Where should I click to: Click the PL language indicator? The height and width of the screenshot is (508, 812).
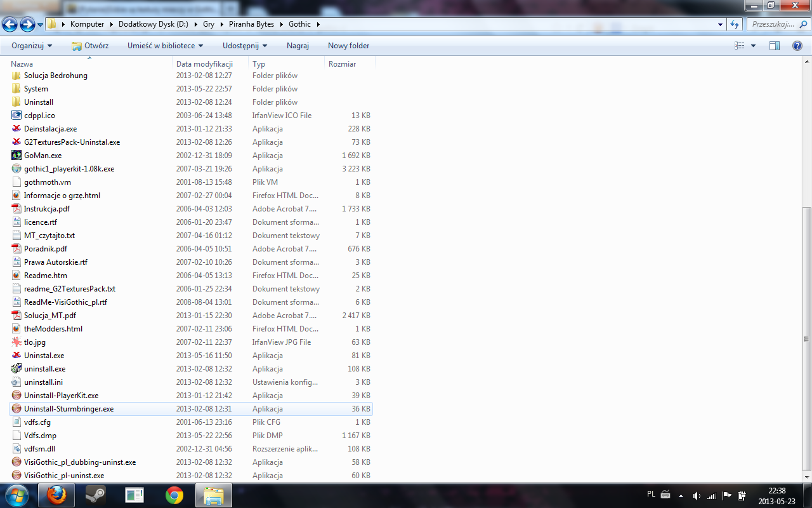click(651, 494)
